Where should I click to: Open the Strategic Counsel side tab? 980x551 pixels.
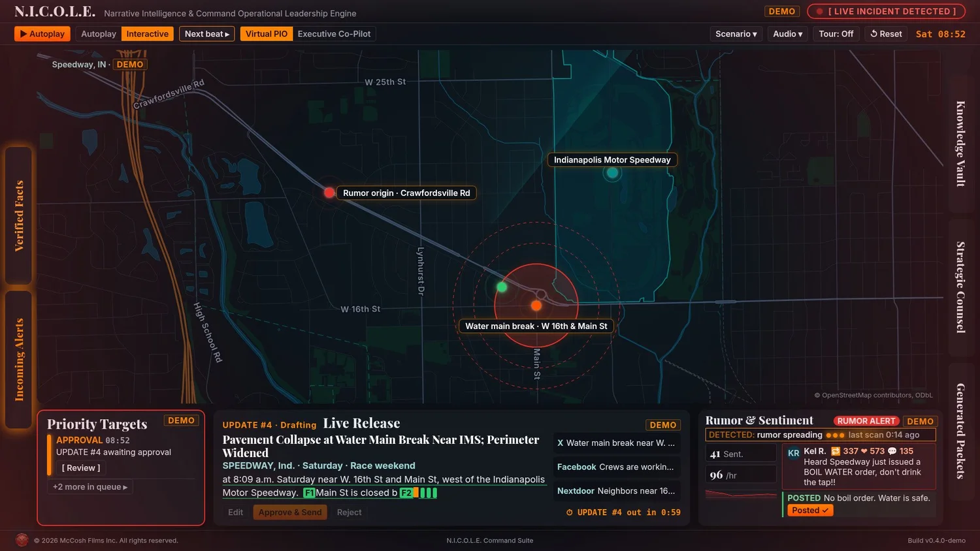pos(960,287)
